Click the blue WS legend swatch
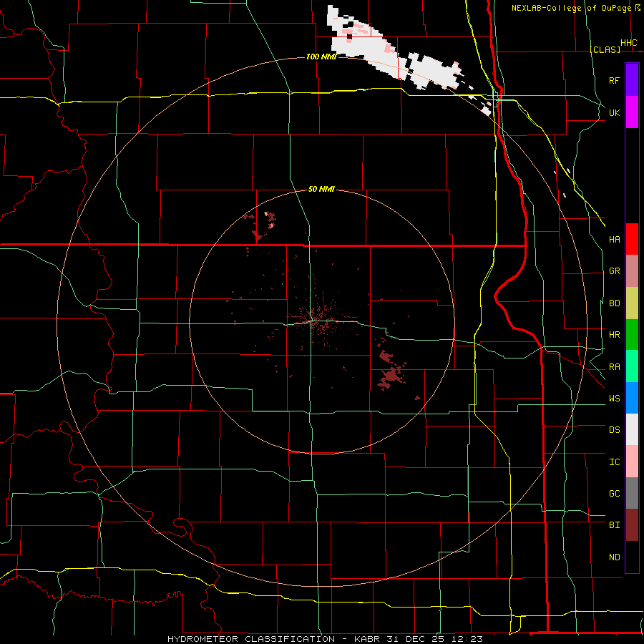Image resolution: width=644 pixels, height=644 pixels. (x=632, y=398)
